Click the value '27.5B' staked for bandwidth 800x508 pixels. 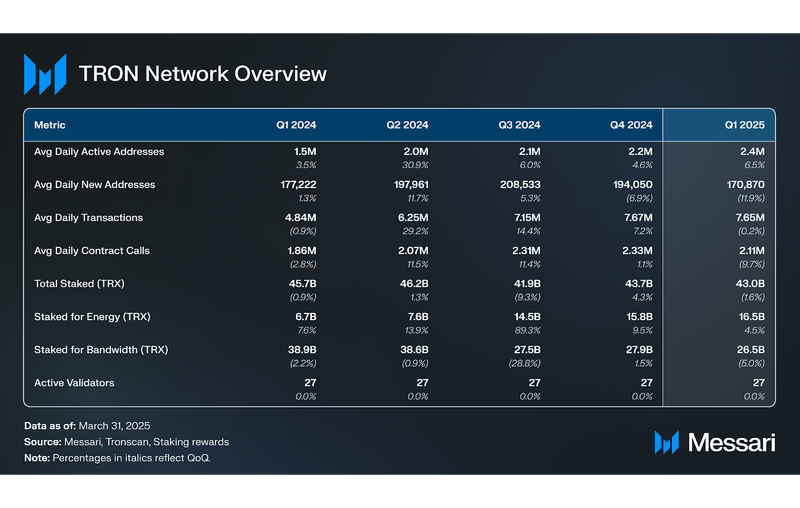tap(528, 350)
